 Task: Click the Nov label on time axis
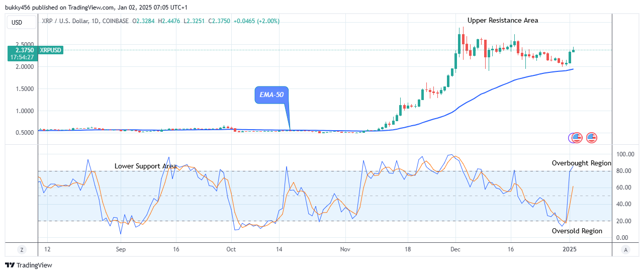(x=344, y=249)
